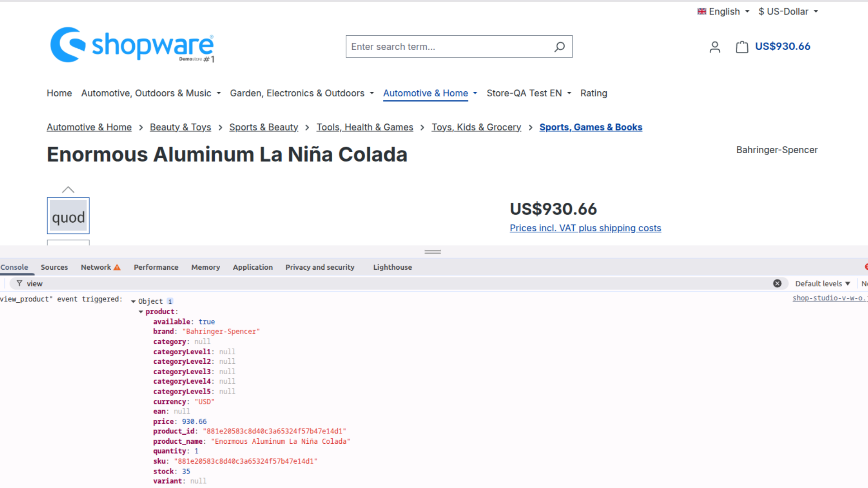
Task: Click the Enter search term field
Action: point(448,47)
